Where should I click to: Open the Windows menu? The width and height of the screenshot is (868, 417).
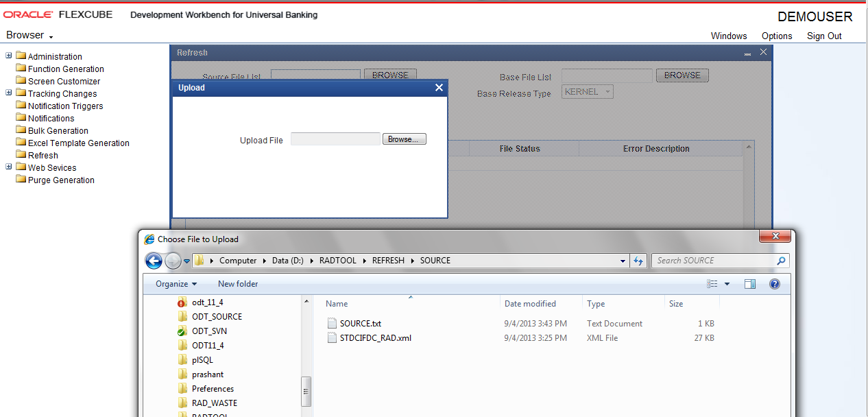[729, 36]
